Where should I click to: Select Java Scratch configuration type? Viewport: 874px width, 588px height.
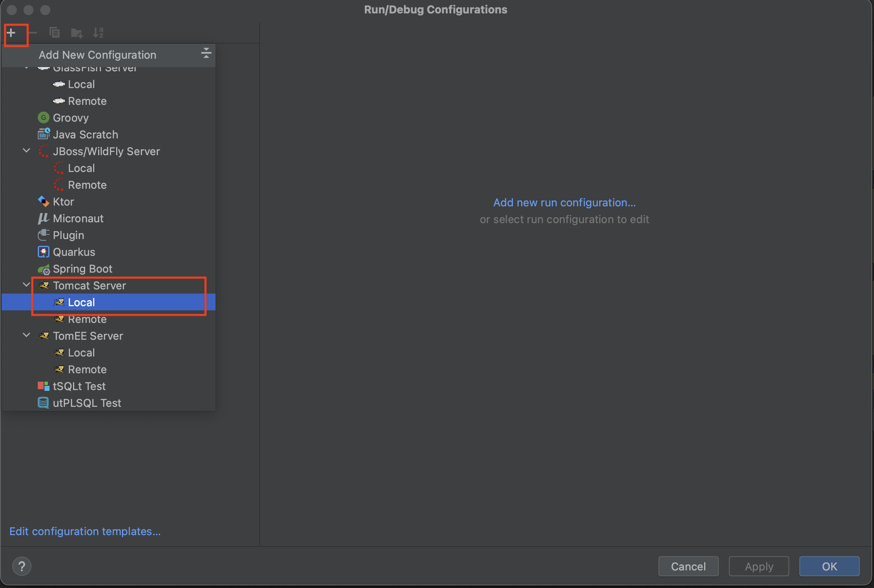85,135
